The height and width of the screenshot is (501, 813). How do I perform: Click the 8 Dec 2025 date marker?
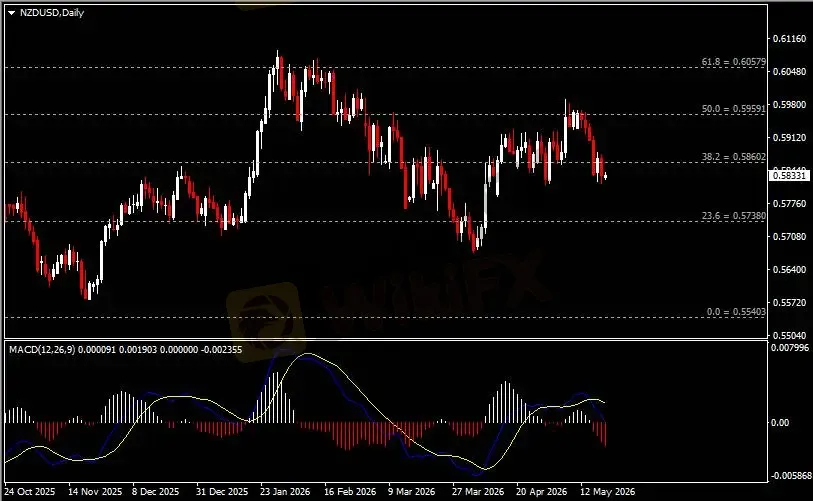pos(155,491)
